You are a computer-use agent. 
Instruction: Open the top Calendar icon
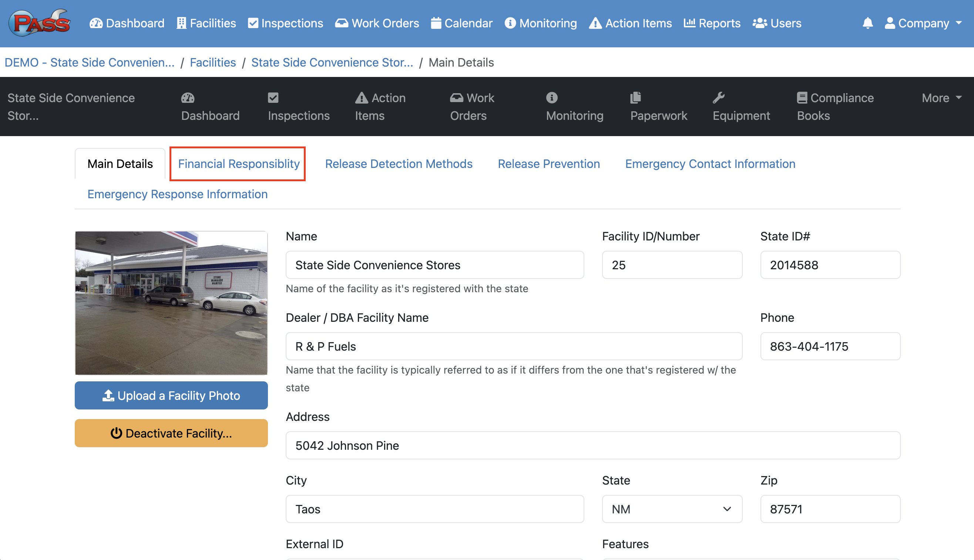[436, 23]
